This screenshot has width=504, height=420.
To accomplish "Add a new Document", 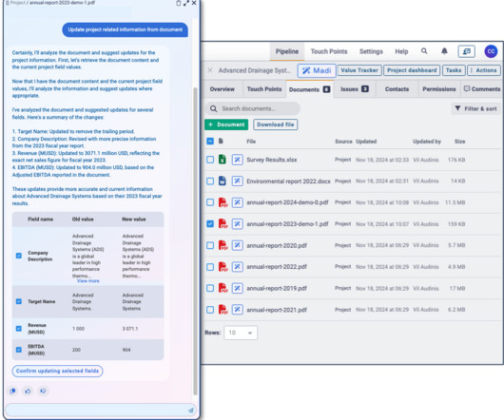I will pos(226,124).
